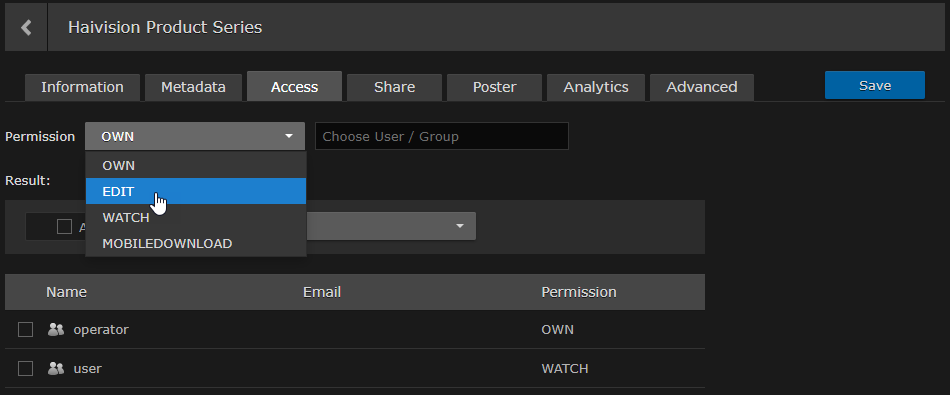950x395 pixels.
Task: Click the group icon beside user
Action: [56, 368]
